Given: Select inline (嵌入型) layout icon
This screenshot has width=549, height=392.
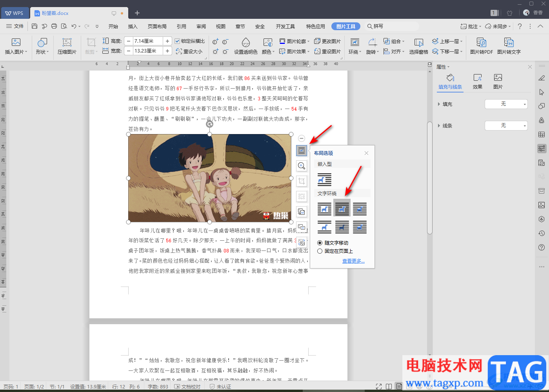Looking at the screenshot, I should pos(324,179).
